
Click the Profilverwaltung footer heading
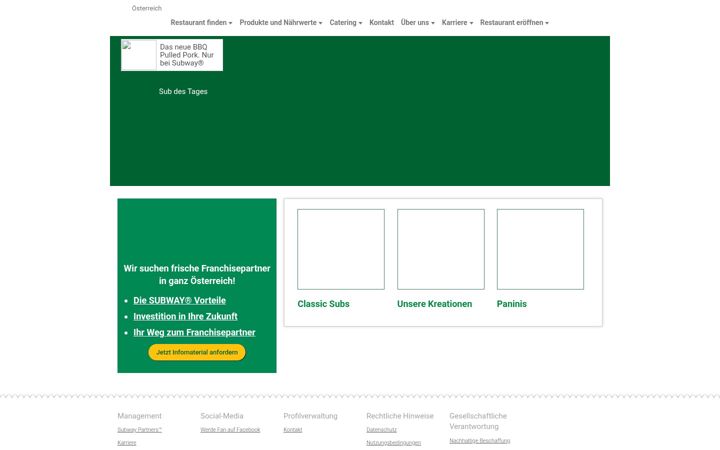[310, 416]
